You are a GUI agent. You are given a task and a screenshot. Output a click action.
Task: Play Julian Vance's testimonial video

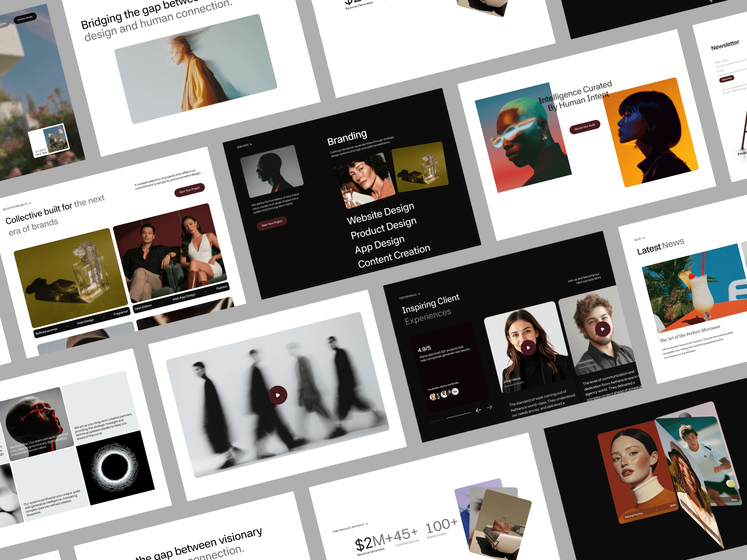pyautogui.click(x=528, y=348)
